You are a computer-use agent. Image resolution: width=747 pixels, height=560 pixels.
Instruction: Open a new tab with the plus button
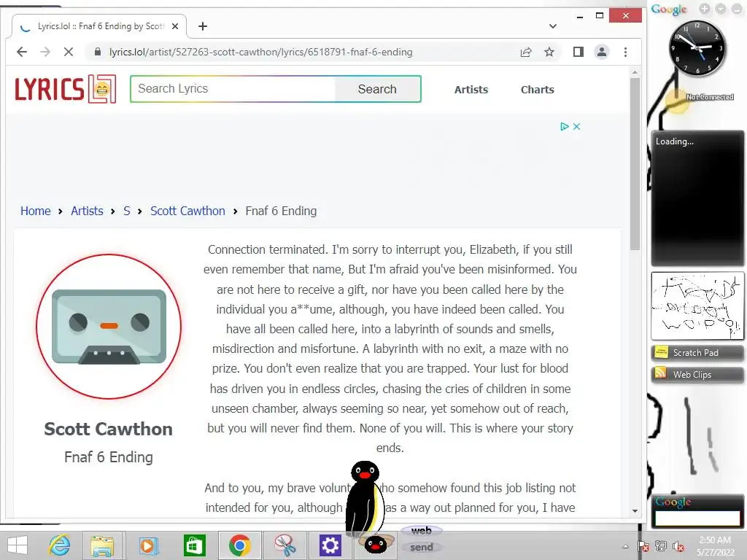(x=203, y=26)
